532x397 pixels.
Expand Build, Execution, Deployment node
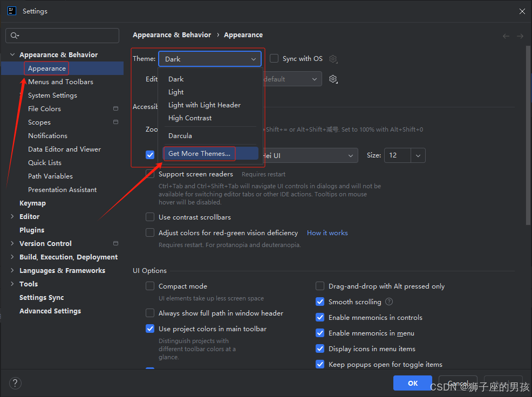click(12, 257)
